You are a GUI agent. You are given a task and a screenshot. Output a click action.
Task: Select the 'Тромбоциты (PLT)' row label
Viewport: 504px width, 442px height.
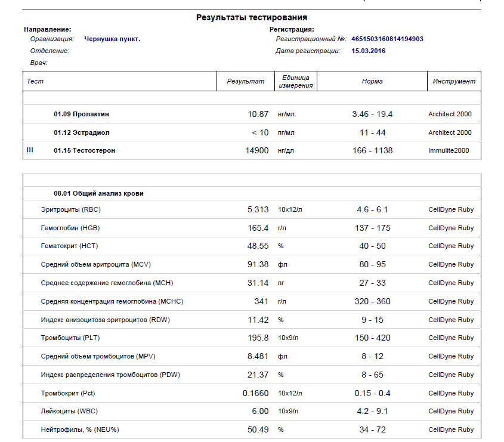(x=70, y=338)
